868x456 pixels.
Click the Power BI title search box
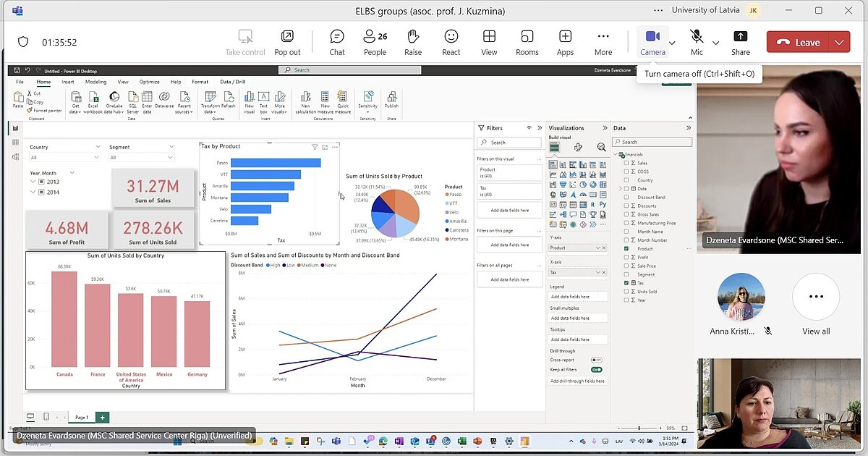tap(349, 70)
